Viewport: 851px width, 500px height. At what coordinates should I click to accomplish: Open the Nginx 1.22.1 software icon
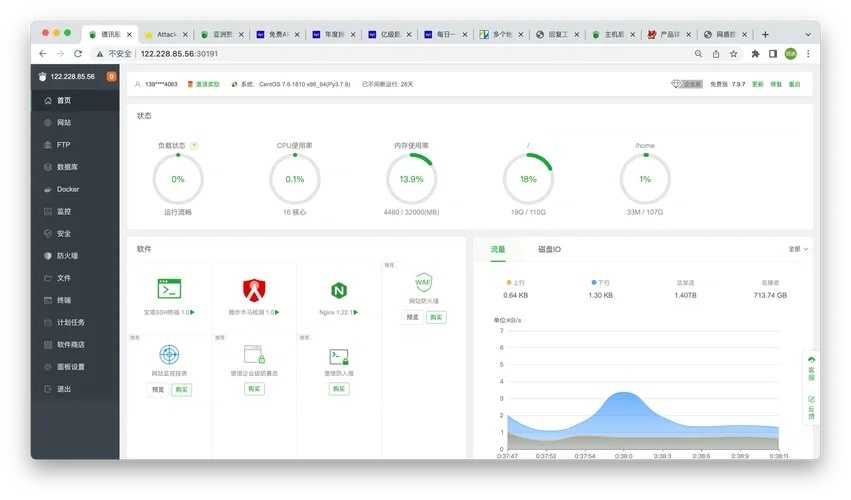click(x=339, y=291)
